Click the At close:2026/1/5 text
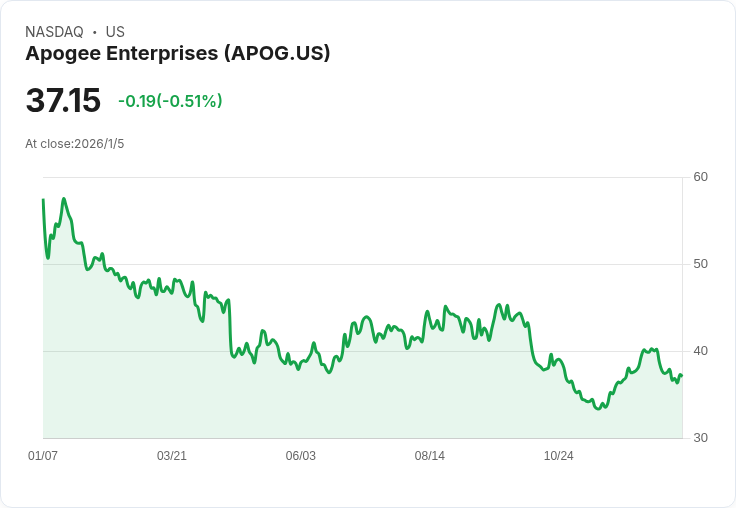Image resolution: width=736 pixels, height=508 pixels. click(75, 144)
